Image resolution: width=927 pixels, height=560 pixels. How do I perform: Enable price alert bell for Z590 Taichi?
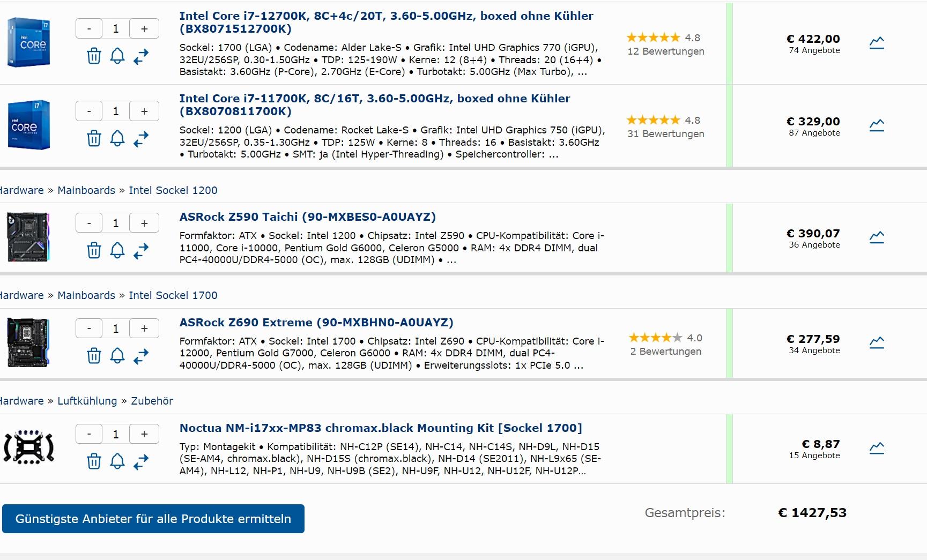(117, 250)
